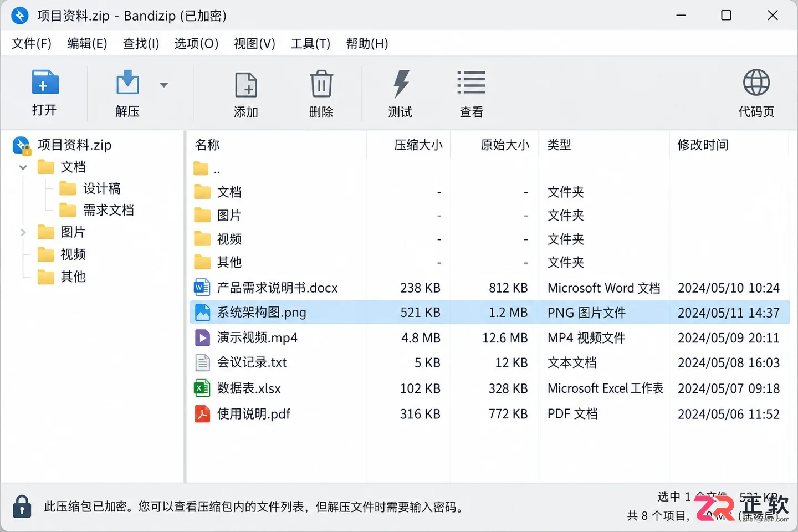Click the View (查看) list icon
The height and width of the screenshot is (532, 798).
tap(472, 83)
